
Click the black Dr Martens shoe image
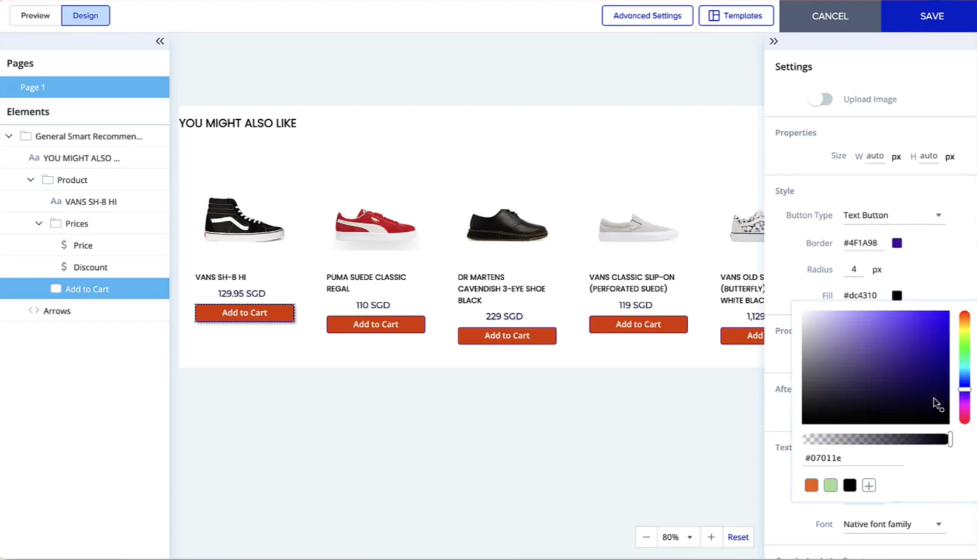pos(507,225)
